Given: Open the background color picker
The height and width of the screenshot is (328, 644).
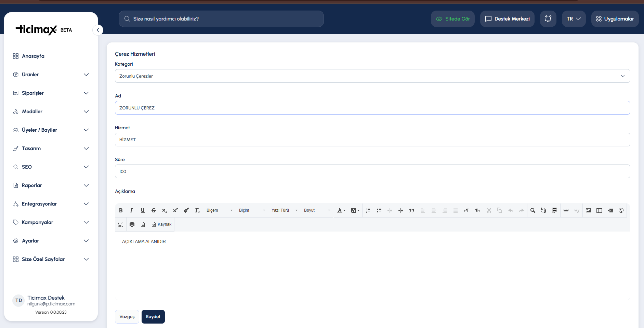Looking at the screenshot, I should (355, 210).
